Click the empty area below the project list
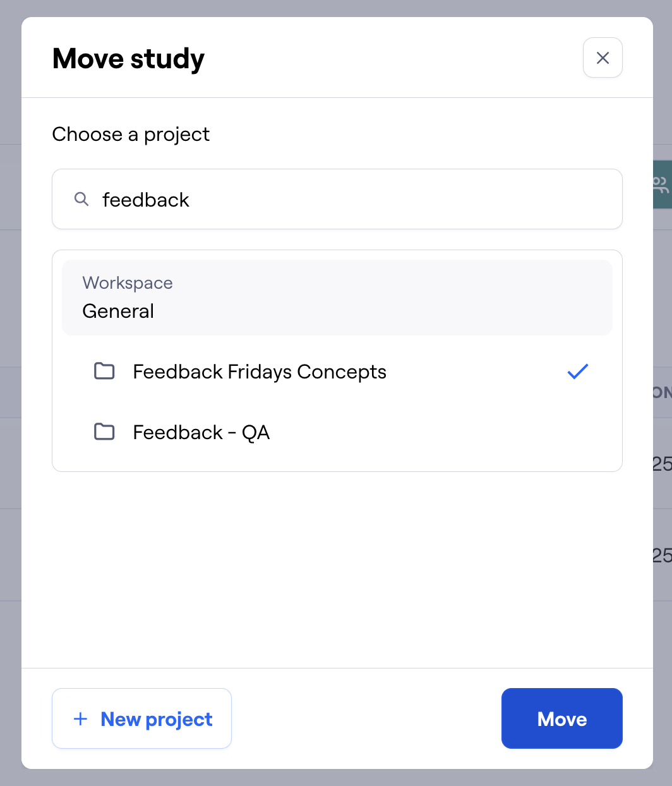 337,569
